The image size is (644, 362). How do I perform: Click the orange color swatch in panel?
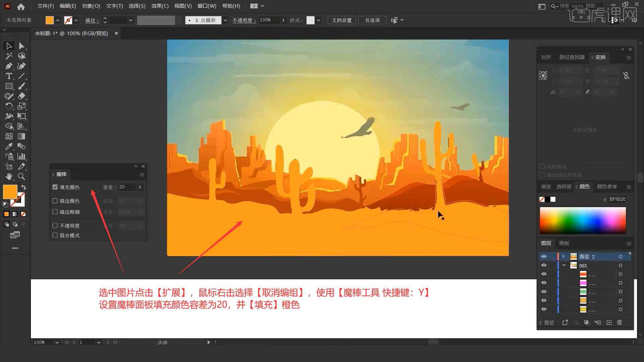click(10, 191)
